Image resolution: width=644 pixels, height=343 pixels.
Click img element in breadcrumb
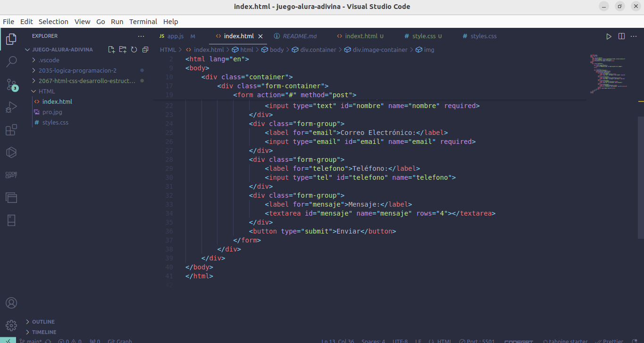(x=429, y=50)
